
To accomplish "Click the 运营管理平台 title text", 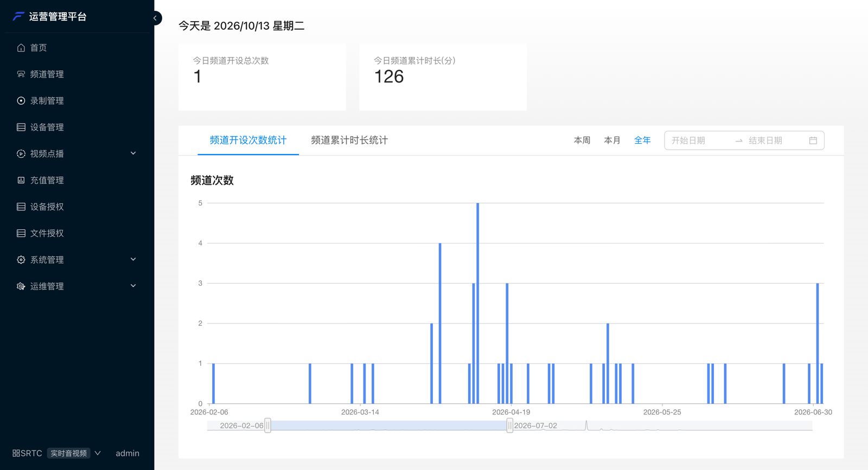I will (x=58, y=17).
